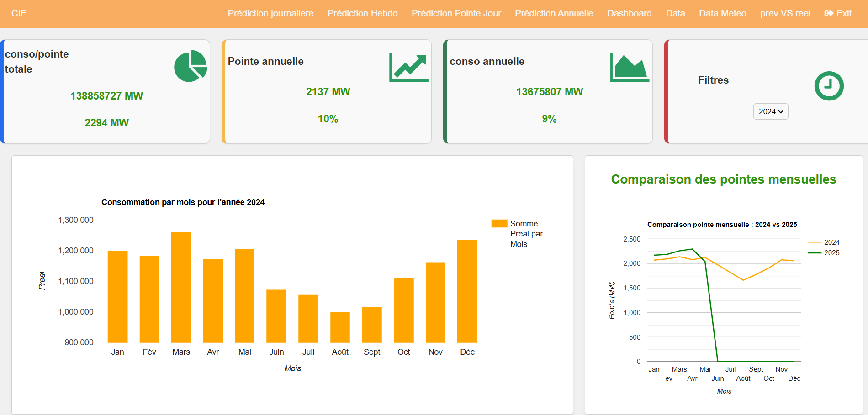Click the Mars bar in consumption chart
The image size is (868, 415).
(x=181, y=287)
